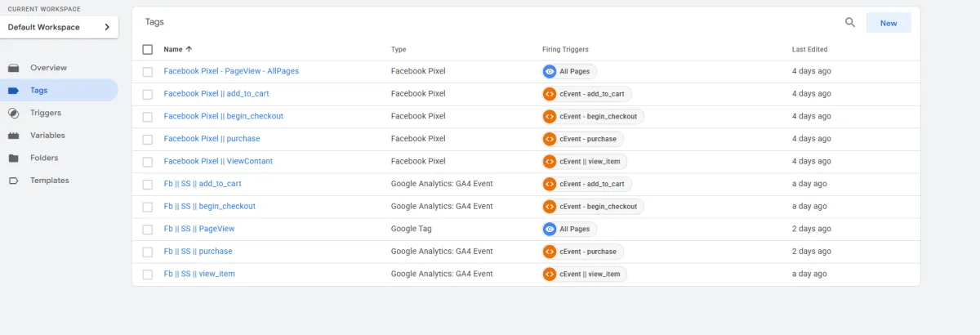
Task: Check the box for Facebook Pixel || add_to_cart
Action: 148,94
